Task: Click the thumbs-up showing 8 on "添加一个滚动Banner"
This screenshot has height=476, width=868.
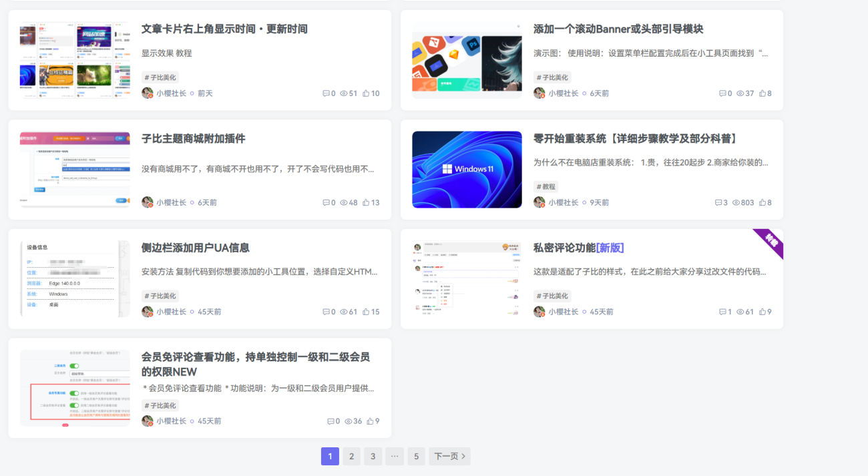Action: pyautogui.click(x=761, y=93)
